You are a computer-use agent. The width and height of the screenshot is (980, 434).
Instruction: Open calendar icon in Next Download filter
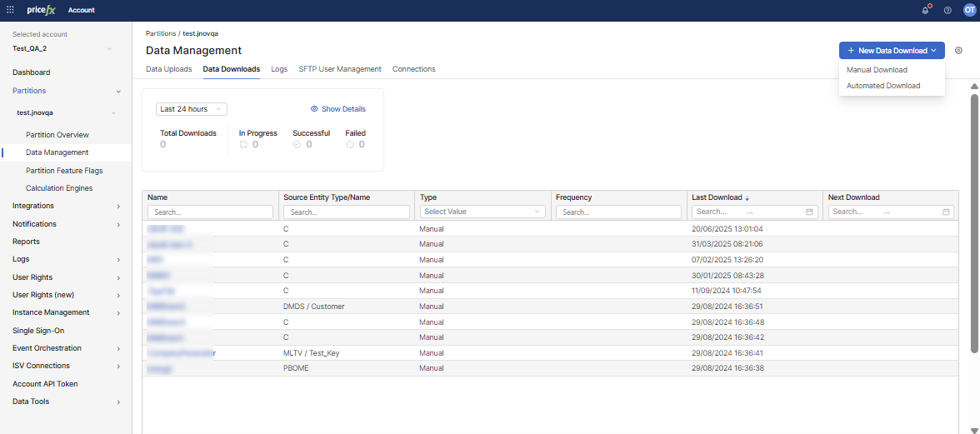(x=946, y=212)
